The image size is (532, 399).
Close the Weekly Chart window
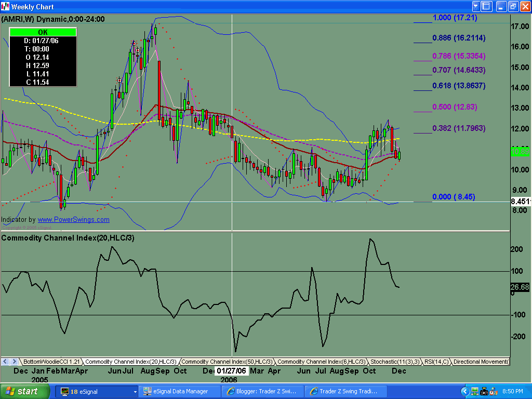point(525,6)
